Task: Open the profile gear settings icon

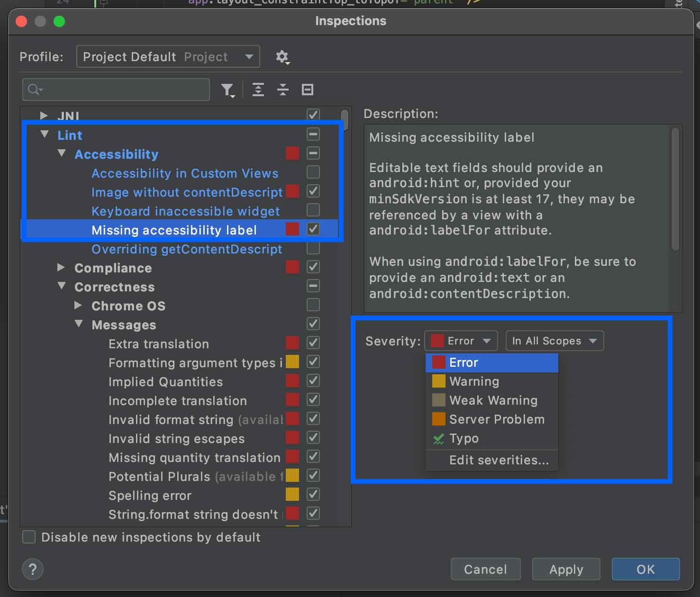Action: pos(282,57)
